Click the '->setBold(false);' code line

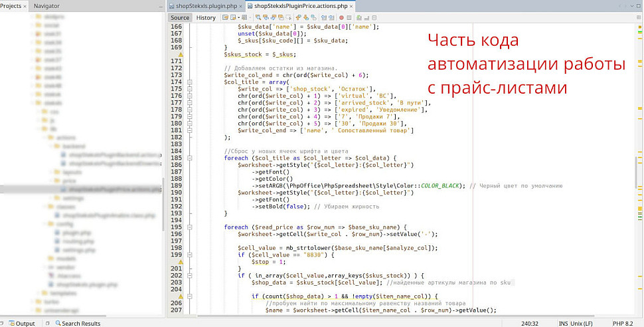coord(281,207)
